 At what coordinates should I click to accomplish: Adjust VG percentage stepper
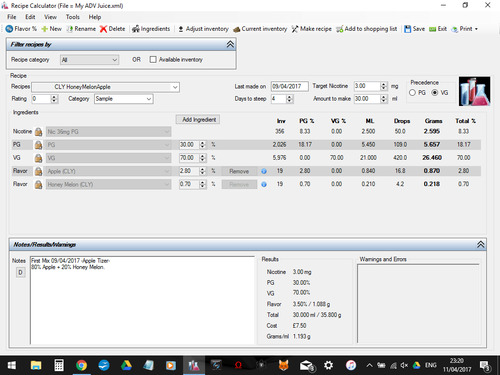[202, 158]
